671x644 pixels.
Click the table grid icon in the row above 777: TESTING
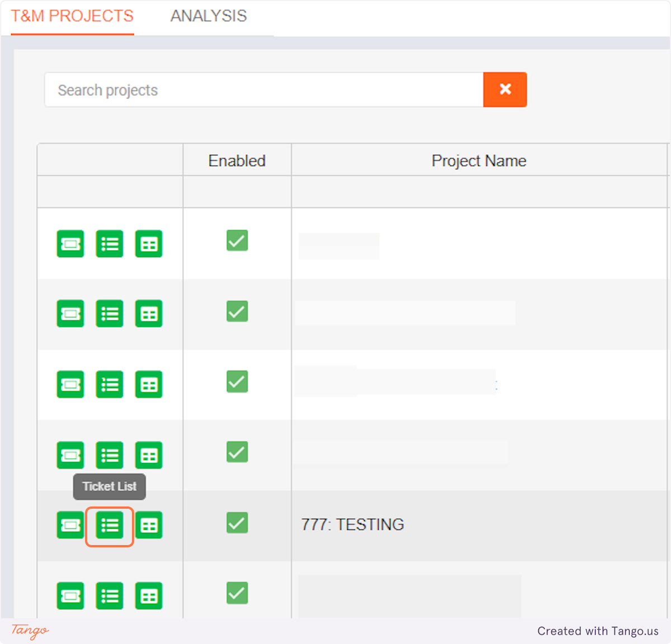click(x=149, y=455)
